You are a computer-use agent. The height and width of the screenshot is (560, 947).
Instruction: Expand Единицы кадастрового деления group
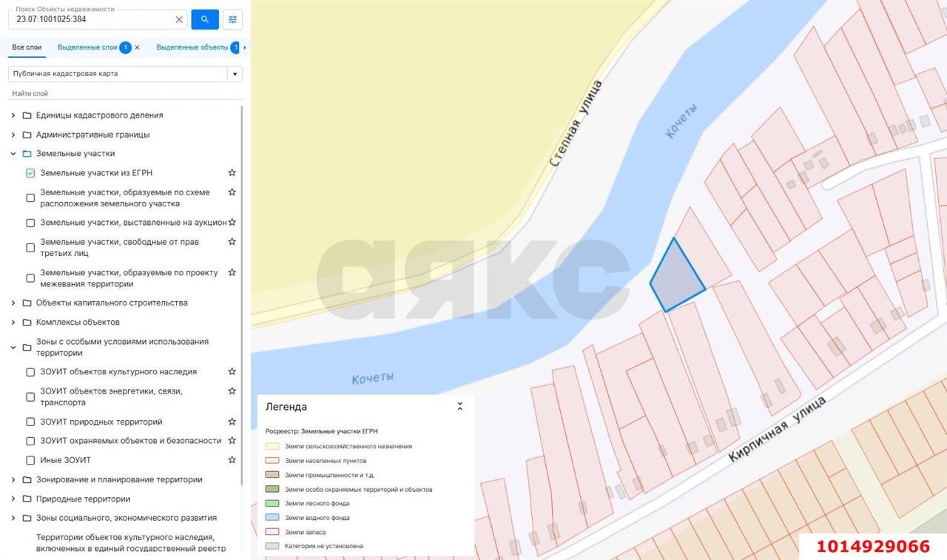pyautogui.click(x=13, y=115)
